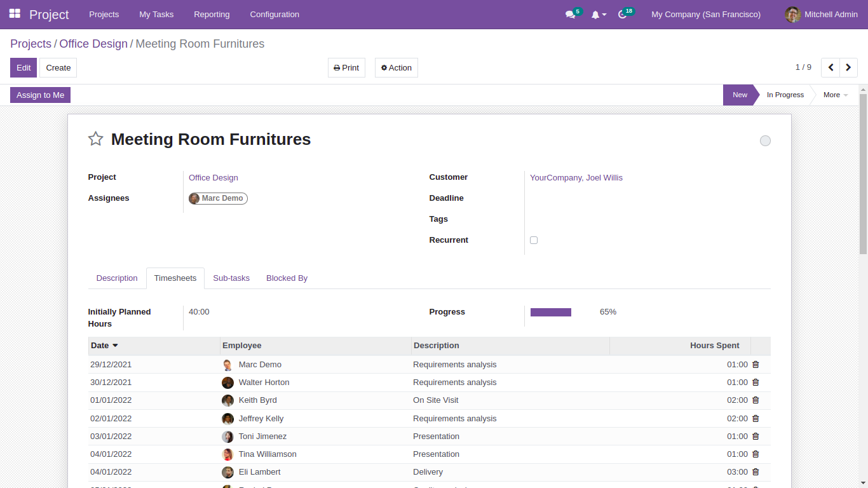Open the Reporting menu
The image size is (868, 488).
[212, 14]
